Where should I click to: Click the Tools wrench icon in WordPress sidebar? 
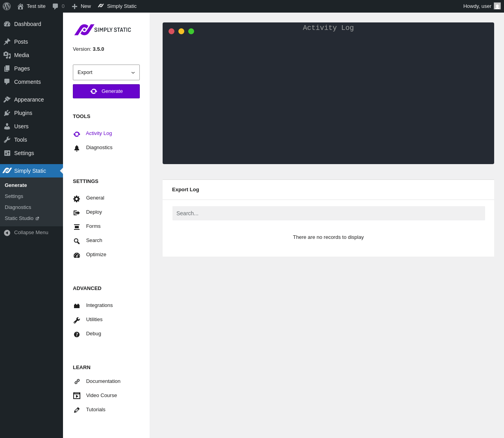click(7, 140)
